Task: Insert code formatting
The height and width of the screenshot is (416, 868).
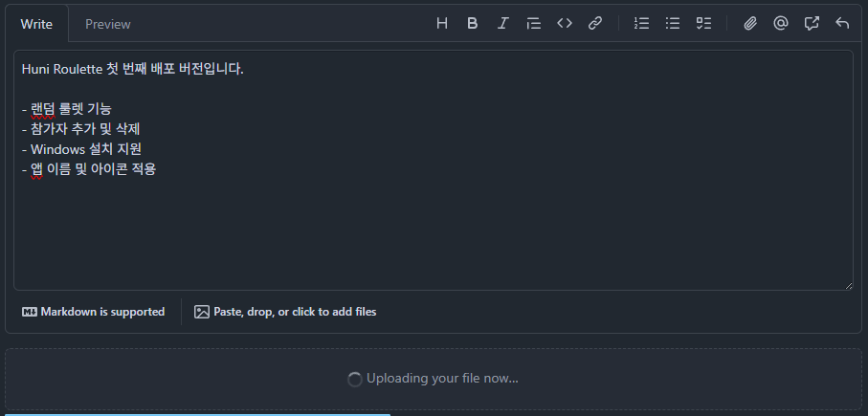Action: point(564,23)
